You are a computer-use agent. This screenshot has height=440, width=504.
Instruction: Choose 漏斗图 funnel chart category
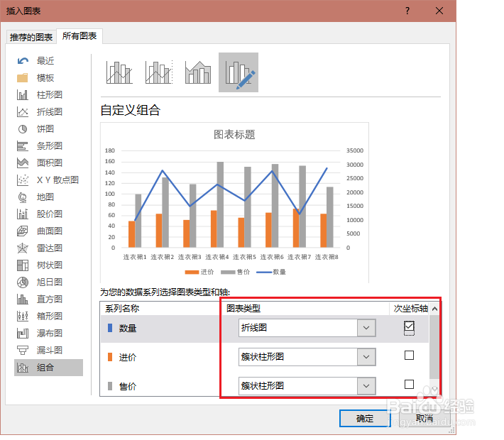[50, 351]
